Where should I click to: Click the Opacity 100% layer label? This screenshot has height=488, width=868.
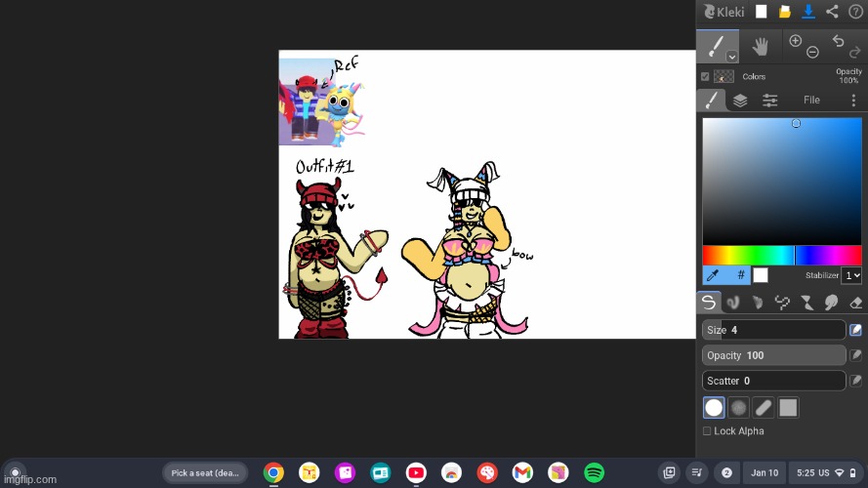pos(848,76)
